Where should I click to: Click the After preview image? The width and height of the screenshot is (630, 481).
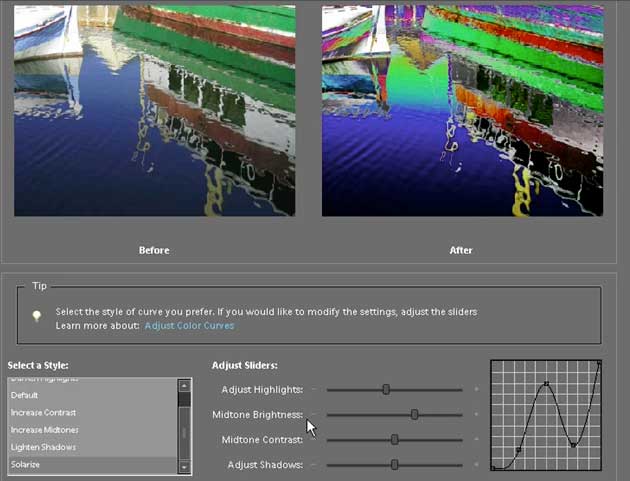pos(462,111)
